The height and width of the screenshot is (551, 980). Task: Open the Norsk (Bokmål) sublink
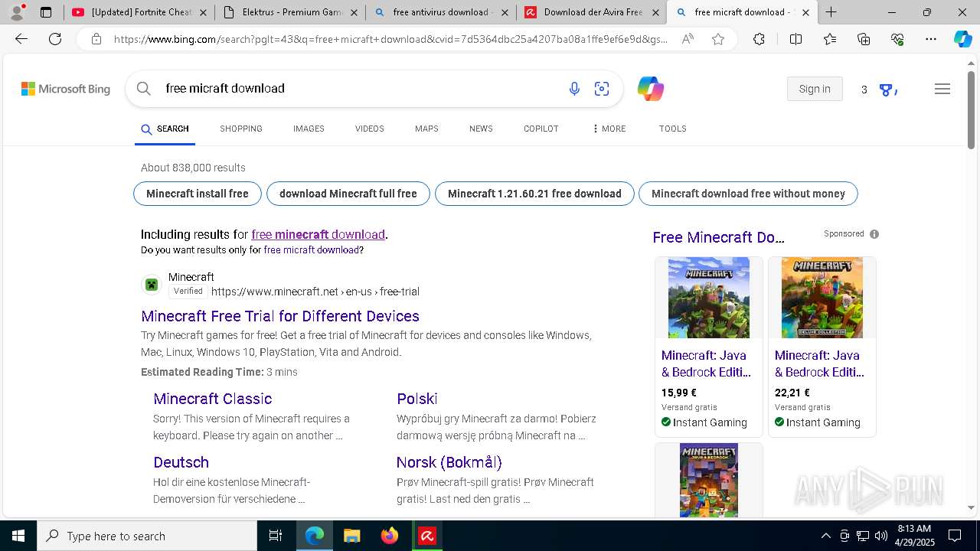[449, 462]
